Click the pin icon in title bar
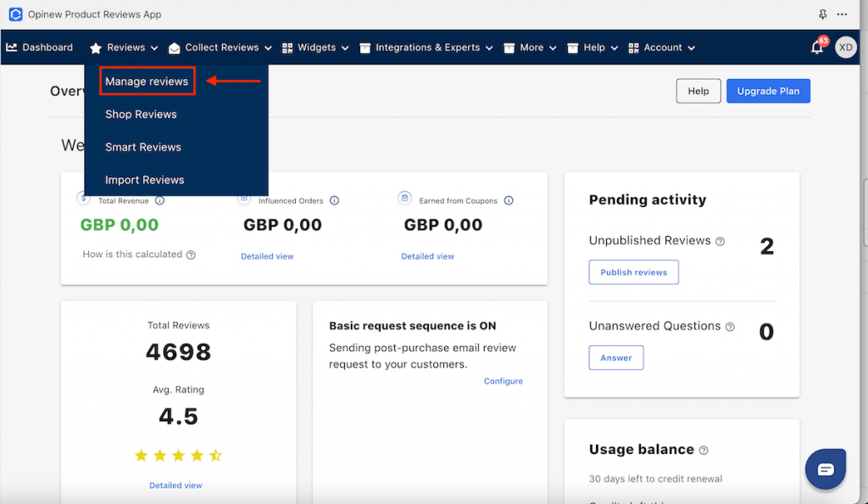This screenshot has width=868, height=504. point(822,14)
